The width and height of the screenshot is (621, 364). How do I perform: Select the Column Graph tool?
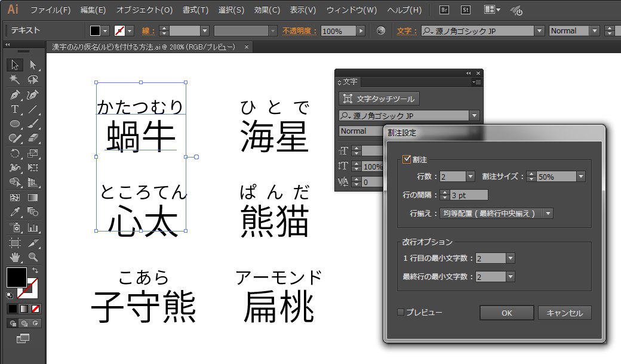[x=33, y=227]
